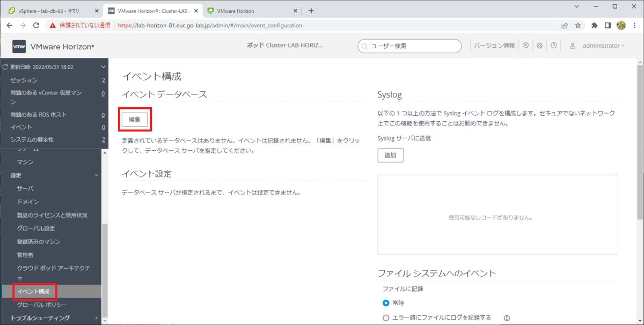The height and width of the screenshot is (325, 644).
Task: Expand the トラブルシューティング sidebar section
Action: point(97,318)
